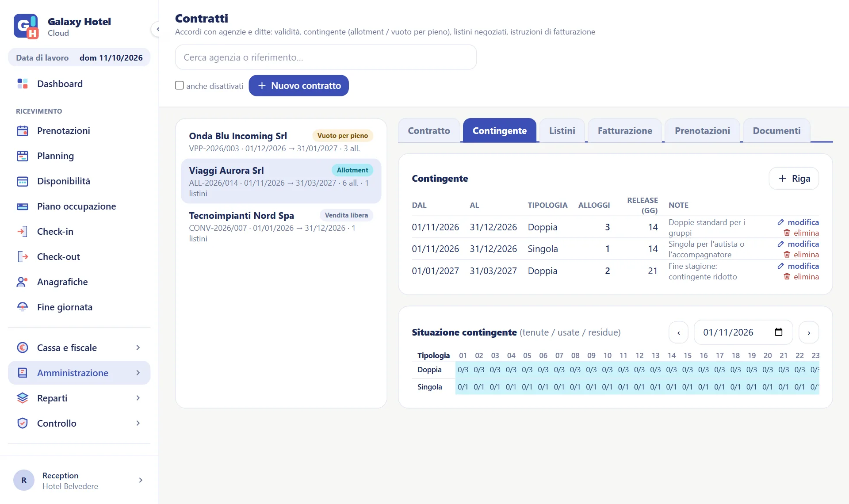
Task: Click the Prenotazioni calendar icon in sidebar
Action: click(23, 130)
